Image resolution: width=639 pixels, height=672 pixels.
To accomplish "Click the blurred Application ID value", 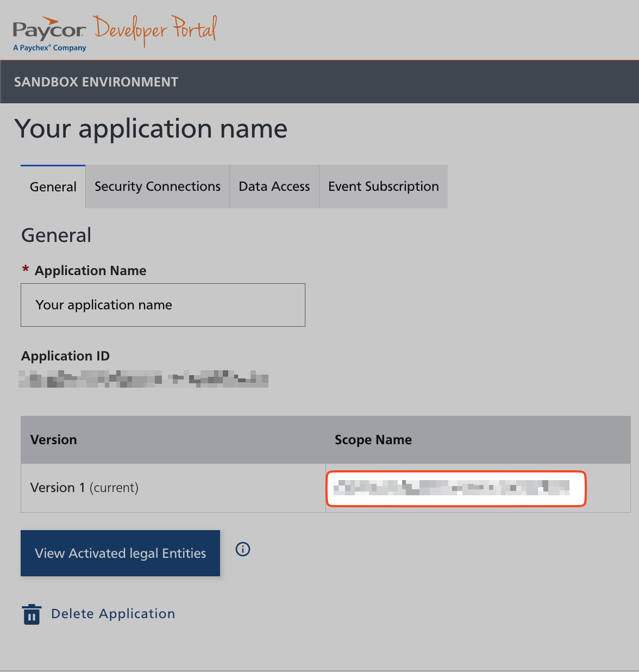I will point(143,378).
